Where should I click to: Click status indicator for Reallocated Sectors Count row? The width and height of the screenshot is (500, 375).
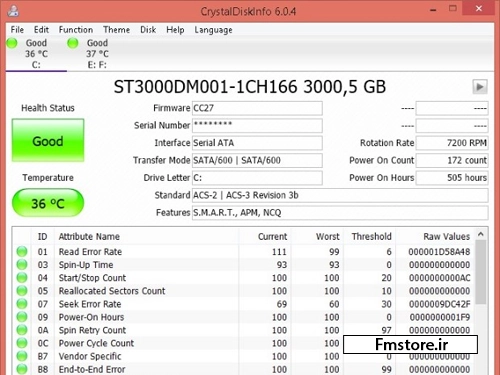(x=22, y=291)
